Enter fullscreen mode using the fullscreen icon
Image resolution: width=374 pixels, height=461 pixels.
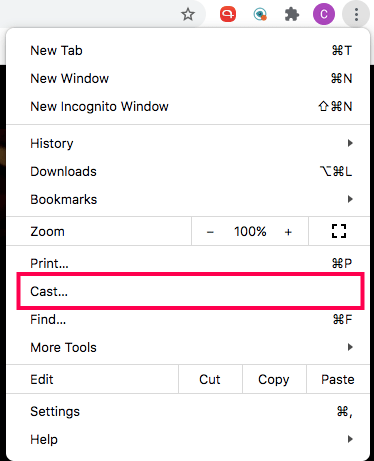[339, 231]
